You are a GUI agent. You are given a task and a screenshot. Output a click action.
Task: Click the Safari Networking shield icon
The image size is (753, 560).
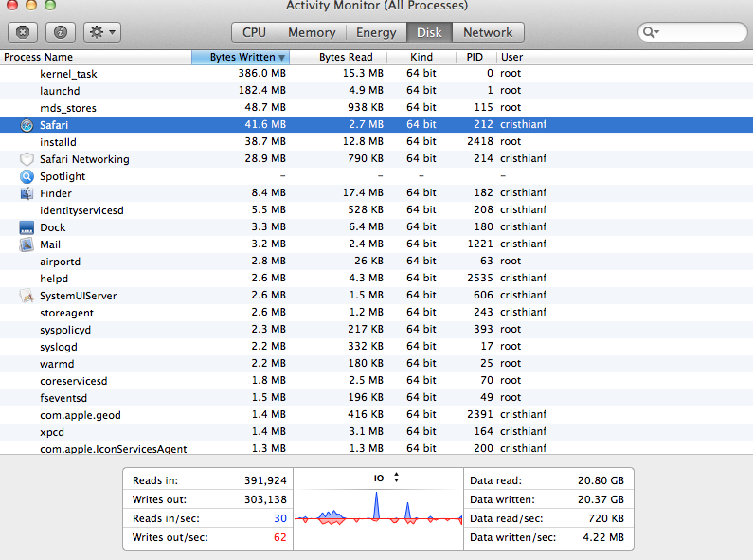click(x=27, y=159)
